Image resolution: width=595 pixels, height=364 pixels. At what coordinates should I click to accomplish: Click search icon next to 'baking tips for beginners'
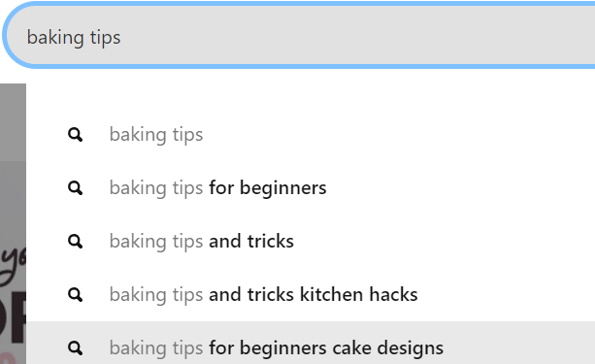pyautogui.click(x=75, y=188)
